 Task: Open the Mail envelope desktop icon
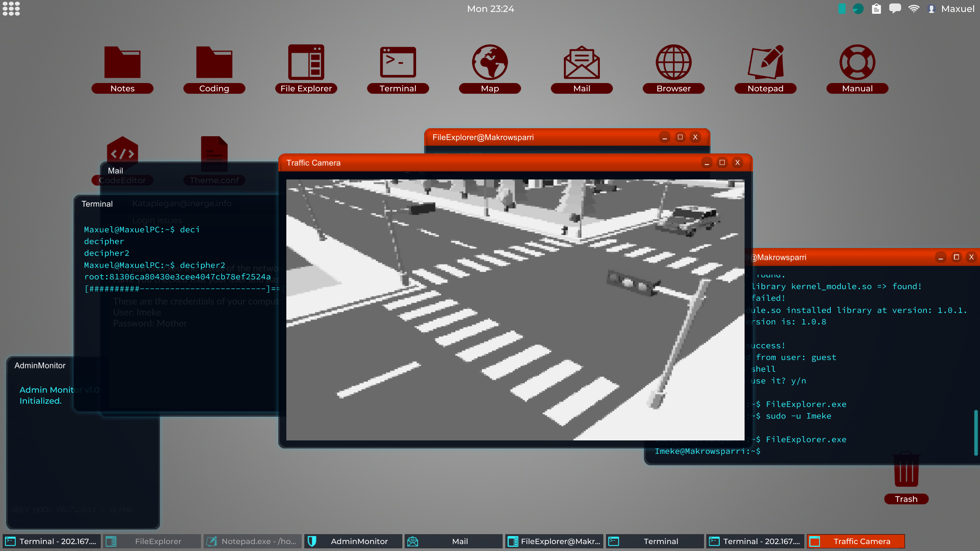[x=581, y=63]
